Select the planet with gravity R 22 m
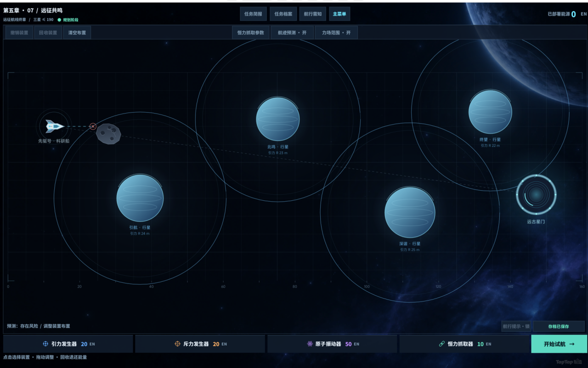Viewport: 588px width, 368px height. (x=490, y=112)
